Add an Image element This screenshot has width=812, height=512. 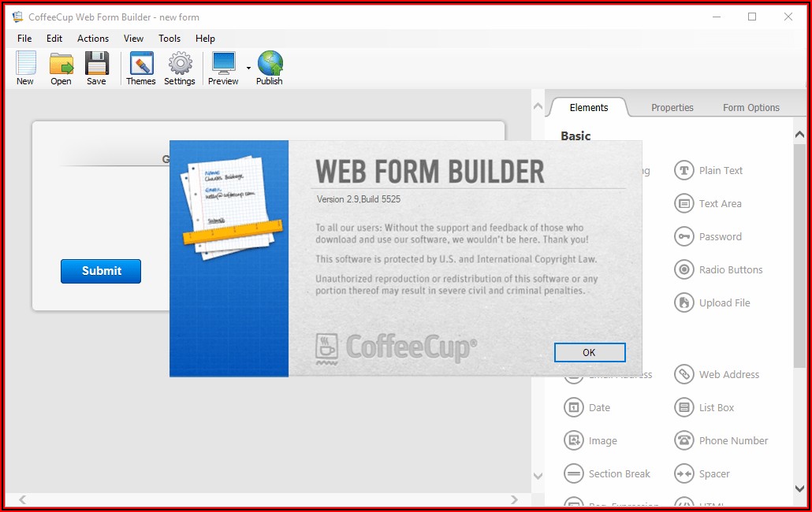tap(590, 440)
